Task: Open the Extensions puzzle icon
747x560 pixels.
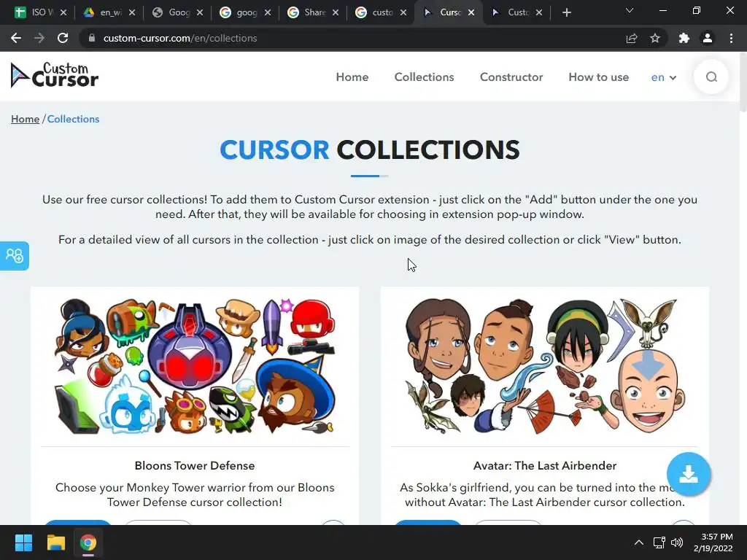Action: point(684,38)
